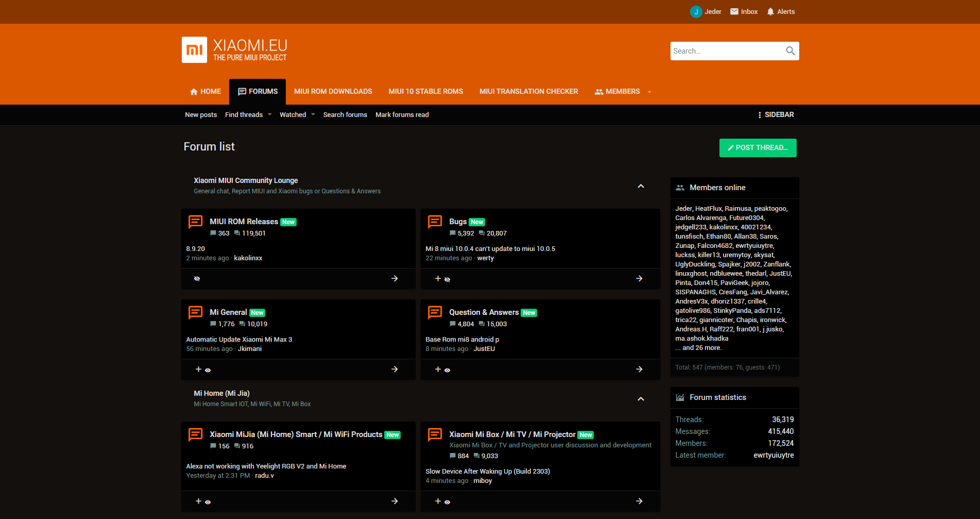Open latest thread '8.9.20'
Viewport: 980px width, 519px height.
pyautogui.click(x=196, y=248)
